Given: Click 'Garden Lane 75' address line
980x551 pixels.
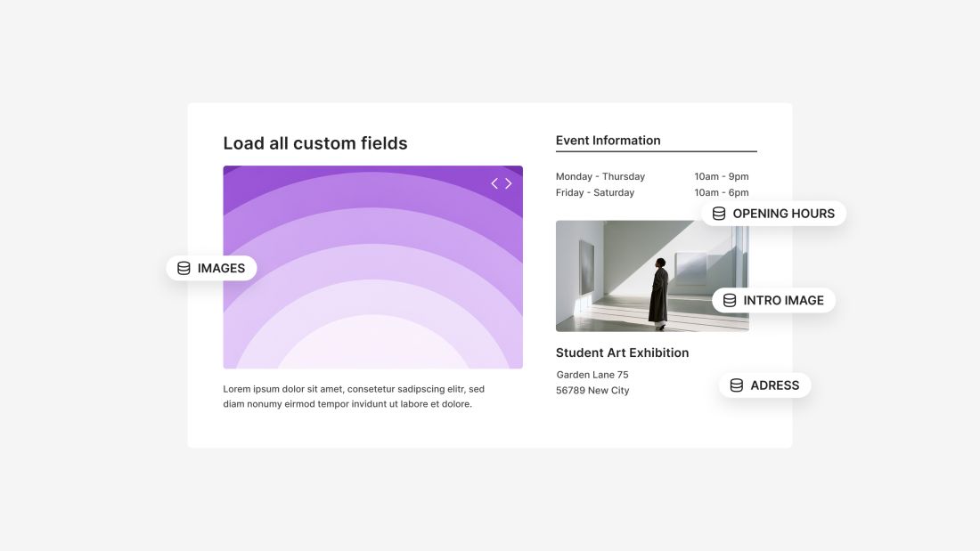Looking at the screenshot, I should click(x=592, y=375).
